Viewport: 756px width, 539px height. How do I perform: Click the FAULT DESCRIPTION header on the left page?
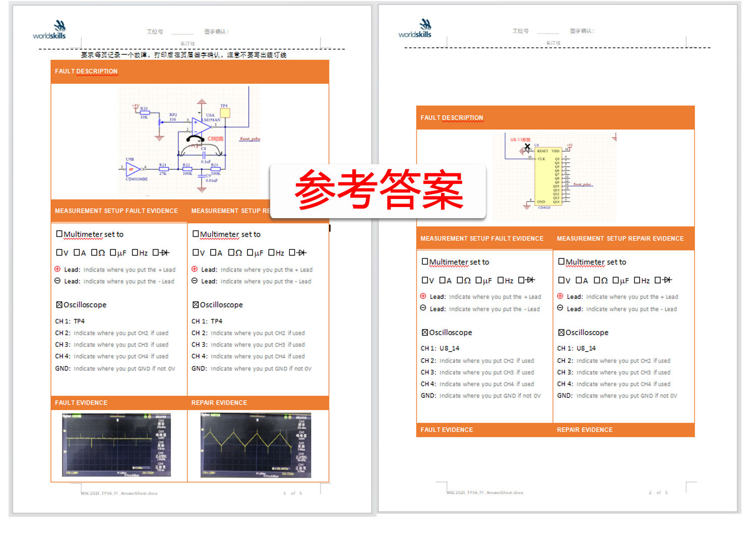[86, 71]
